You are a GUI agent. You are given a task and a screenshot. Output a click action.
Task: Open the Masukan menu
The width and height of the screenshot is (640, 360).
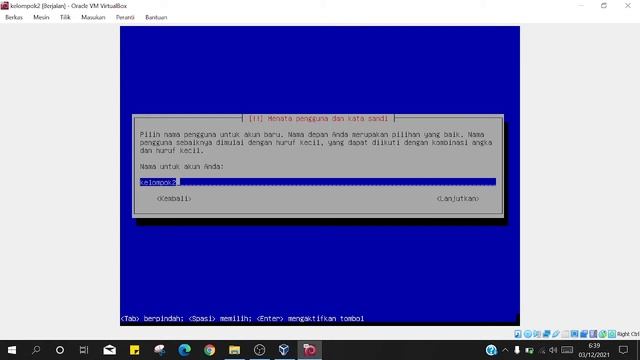click(x=93, y=18)
